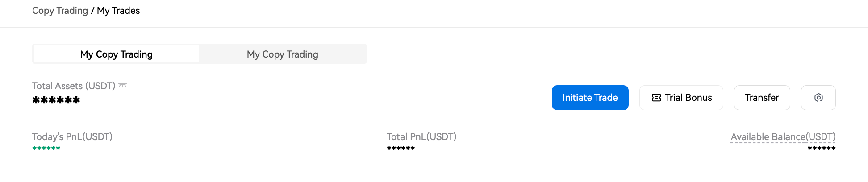Click the Transfer button
Image resolution: width=868 pixels, height=182 pixels.
click(762, 98)
